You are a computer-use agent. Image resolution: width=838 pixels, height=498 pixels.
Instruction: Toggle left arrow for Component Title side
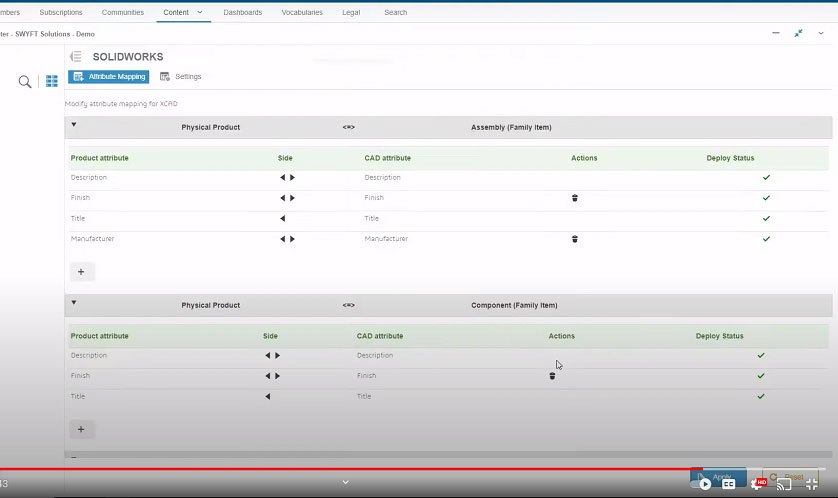[268, 396]
